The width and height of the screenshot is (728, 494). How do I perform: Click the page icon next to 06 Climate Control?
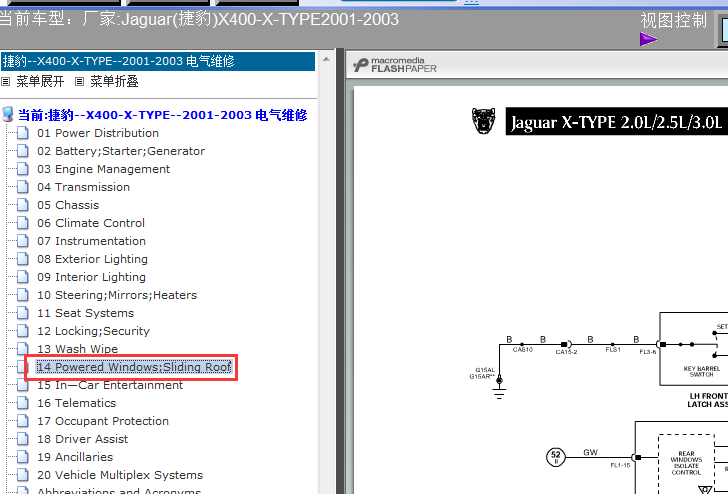(x=23, y=223)
